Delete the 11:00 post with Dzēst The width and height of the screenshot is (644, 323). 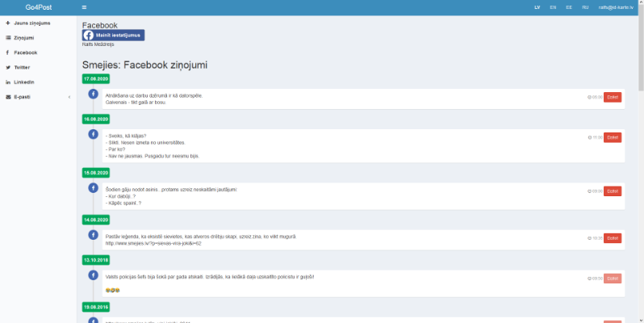click(x=613, y=137)
